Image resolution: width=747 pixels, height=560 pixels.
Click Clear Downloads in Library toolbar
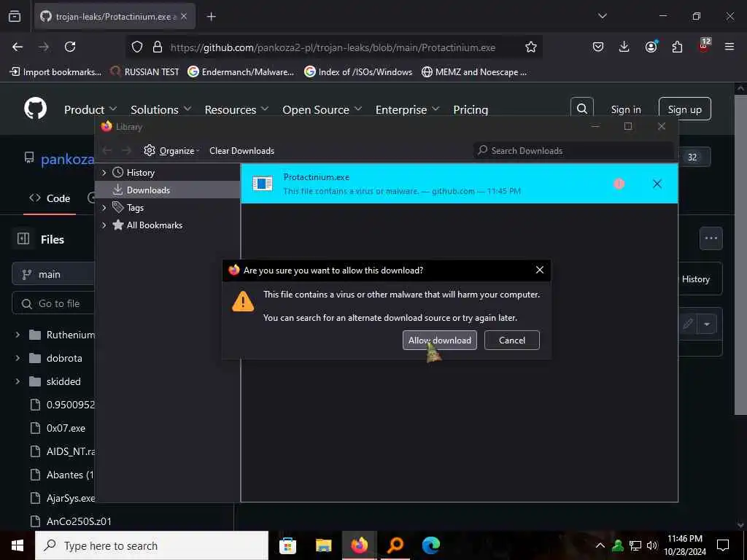point(241,150)
